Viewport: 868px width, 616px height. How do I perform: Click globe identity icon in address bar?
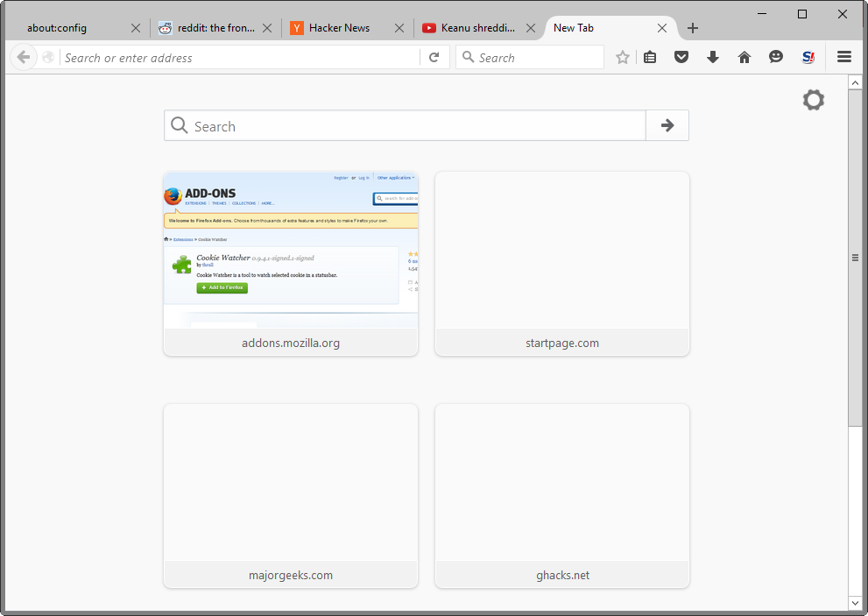click(x=48, y=57)
